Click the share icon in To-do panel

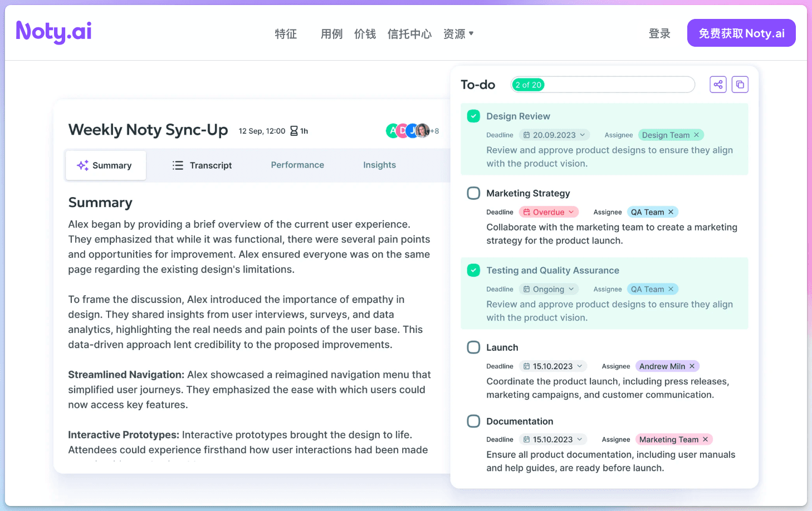718,85
